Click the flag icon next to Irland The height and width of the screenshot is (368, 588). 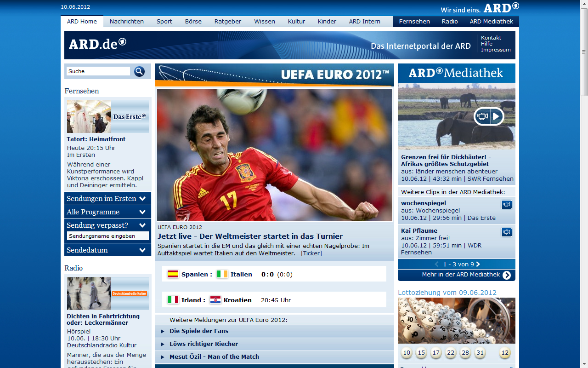pyautogui.click(x=173, y=300)
